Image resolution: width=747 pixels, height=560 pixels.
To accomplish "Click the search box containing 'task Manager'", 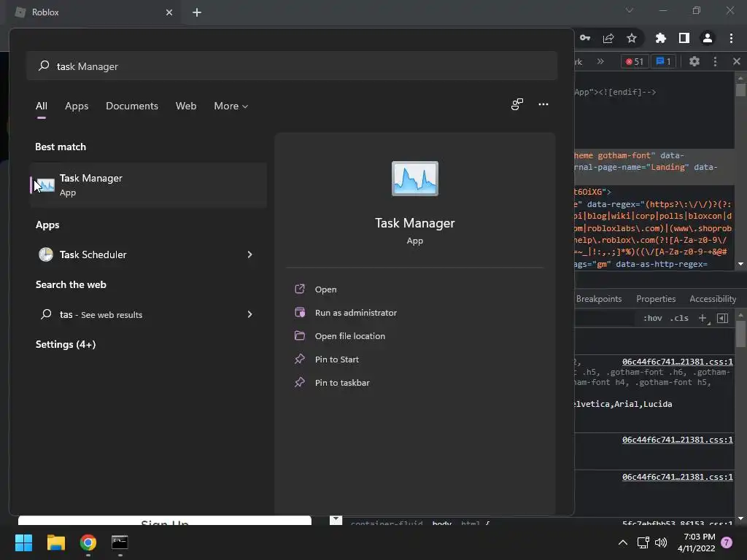I will click(x=292, y=66).
